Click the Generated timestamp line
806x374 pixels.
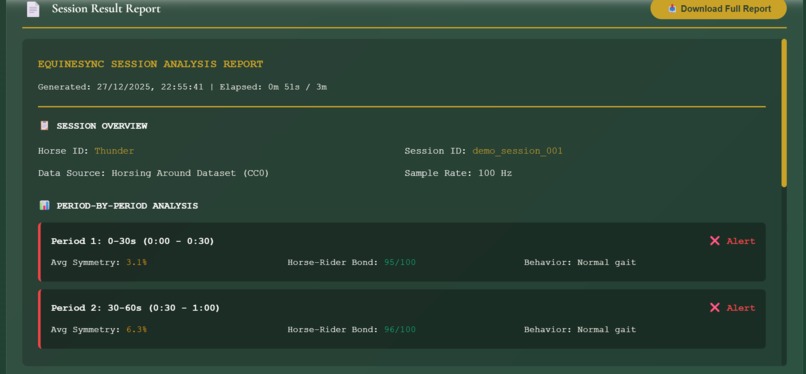tap(182, 87)
